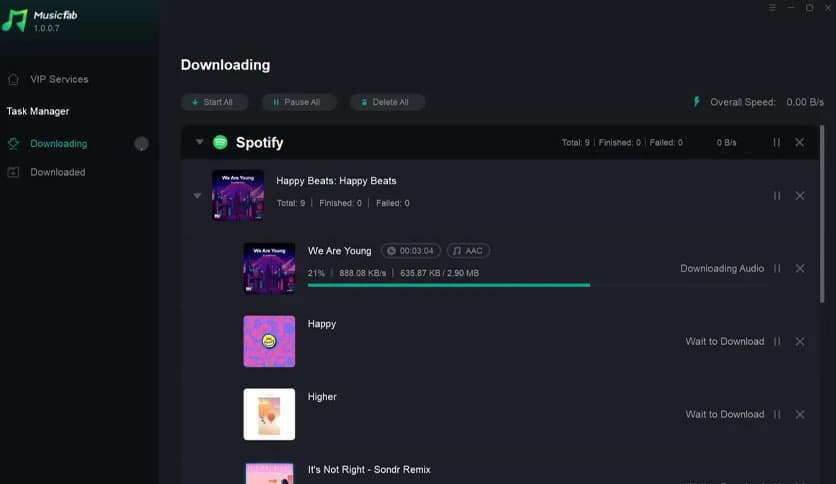Cancel the We Are Young download
The image size is (836, 484).
[x=800, y=269]
